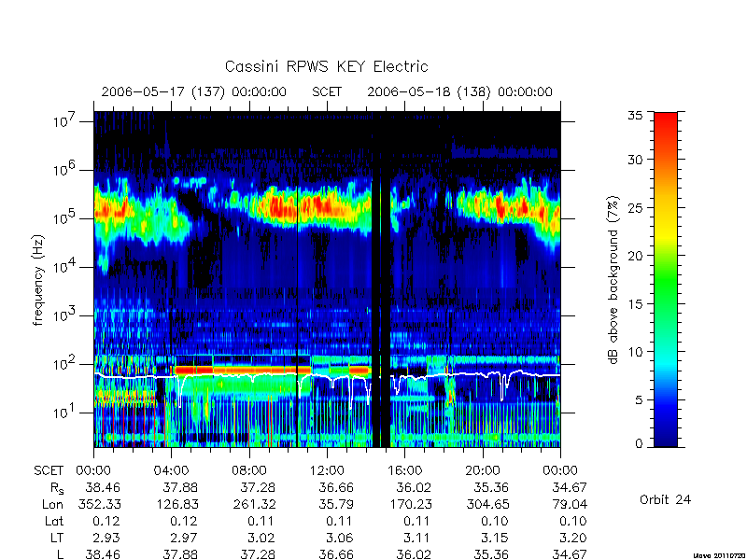Click the 'LT' row label
747x560 pixels.
point(57,539)
